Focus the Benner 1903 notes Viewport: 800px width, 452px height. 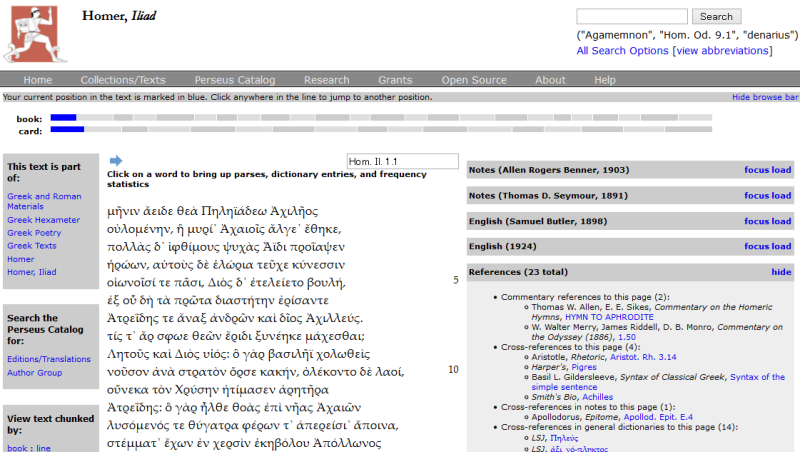[756, 170]
